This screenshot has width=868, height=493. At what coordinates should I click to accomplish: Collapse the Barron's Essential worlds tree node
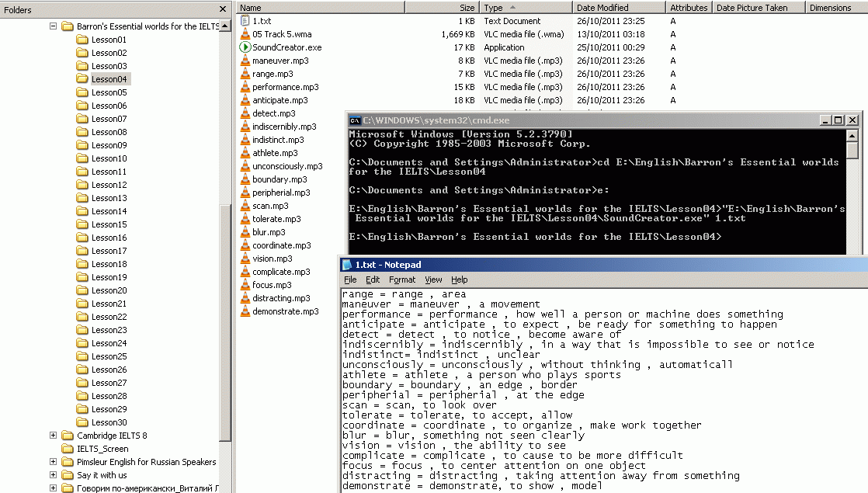(53, 26)
